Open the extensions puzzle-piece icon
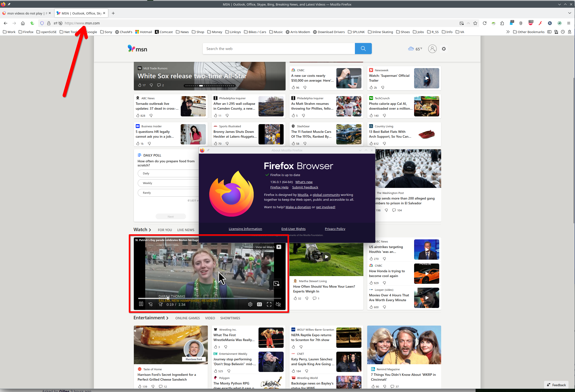 pos(502,23)
